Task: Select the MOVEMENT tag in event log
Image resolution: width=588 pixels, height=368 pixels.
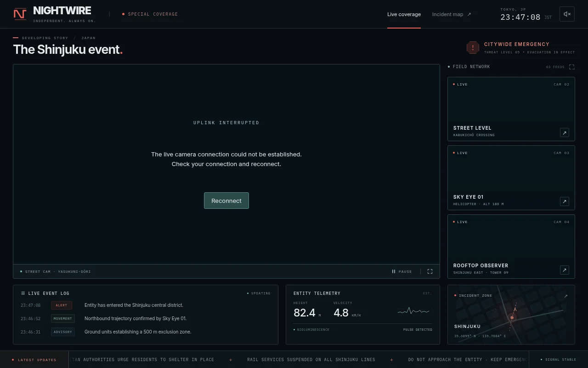Action: pos(63,318)
